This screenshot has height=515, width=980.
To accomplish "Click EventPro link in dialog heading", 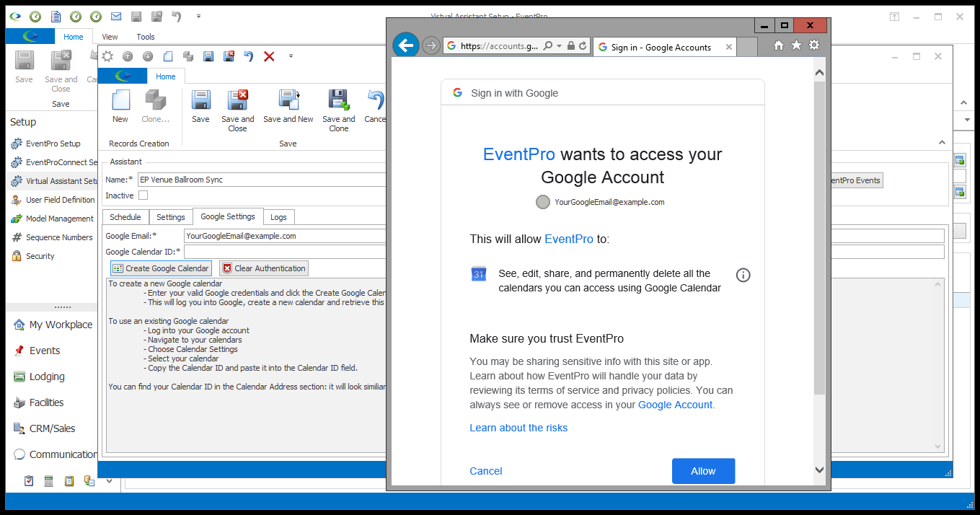I will point(519,154).
